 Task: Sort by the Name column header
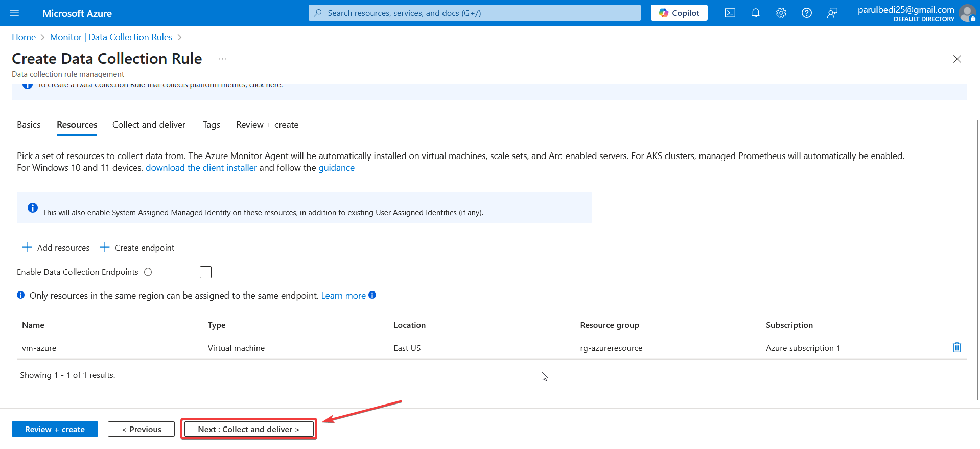point(33,325)
